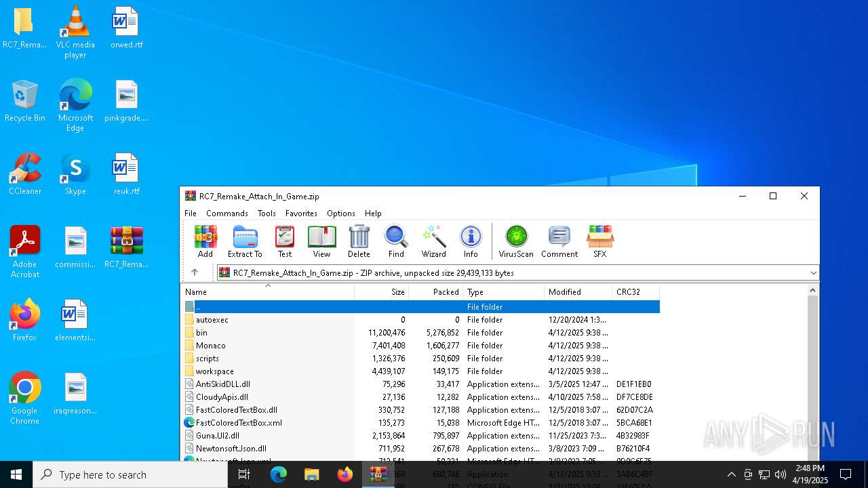Open orwed.rtf desktop document
868x488 pixels.
click(x=126, y=28)
